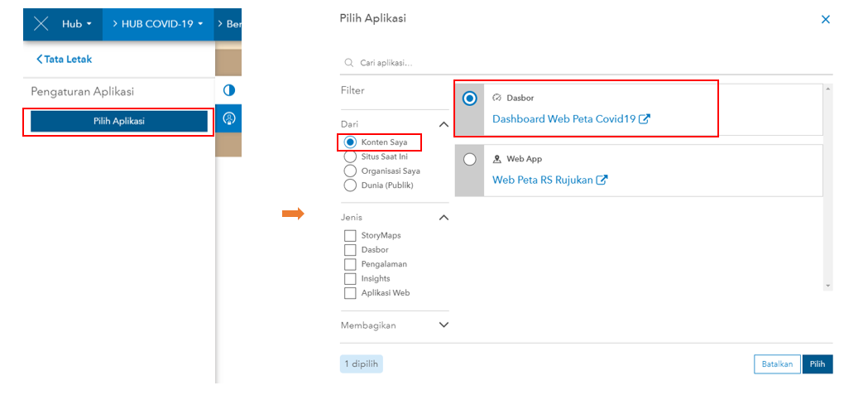
Task: Click the search magnifier icon
Action: 348,63
